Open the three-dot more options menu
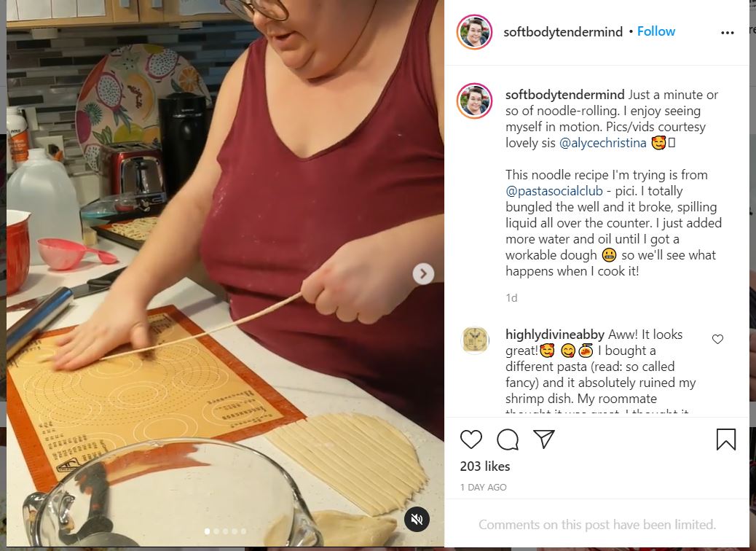The image size is (756, 551). tap(727, 32)
